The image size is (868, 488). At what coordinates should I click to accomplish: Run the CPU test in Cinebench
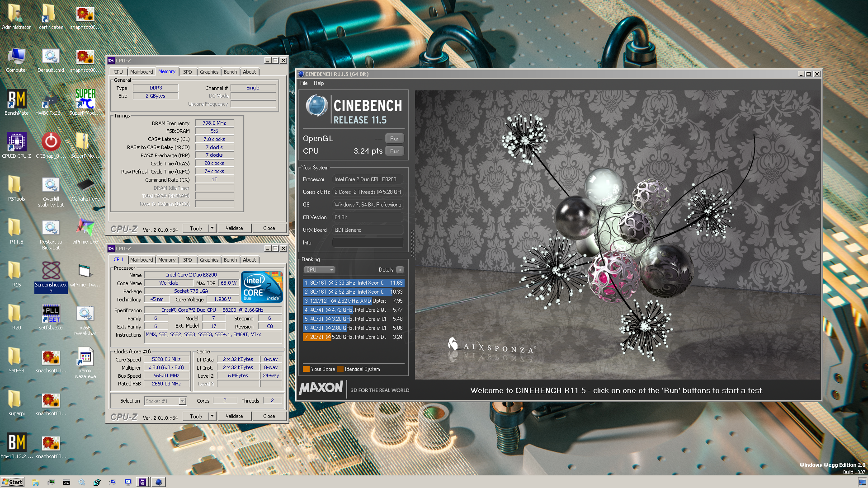click(395, 151)
